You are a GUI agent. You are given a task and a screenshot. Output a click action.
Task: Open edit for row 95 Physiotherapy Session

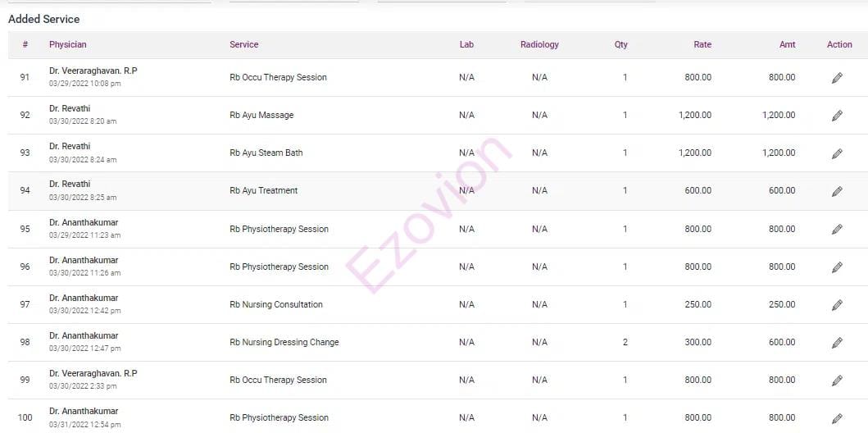click(x=837, y=230)
